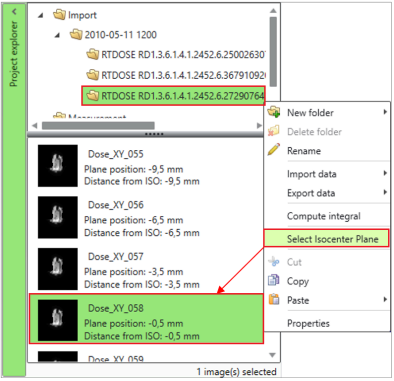Click folder icon of RTDOSE 27290764
Viewport: 394px width, 381px height.
pyautogui.click(x=93, y=96)
